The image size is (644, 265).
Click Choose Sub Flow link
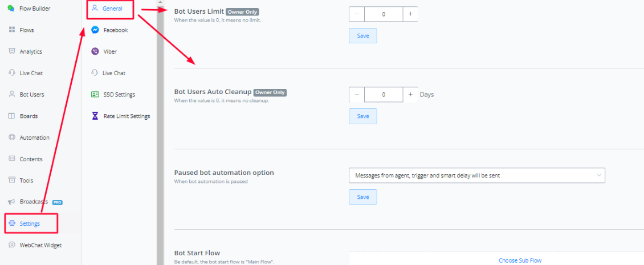point(520,260)
